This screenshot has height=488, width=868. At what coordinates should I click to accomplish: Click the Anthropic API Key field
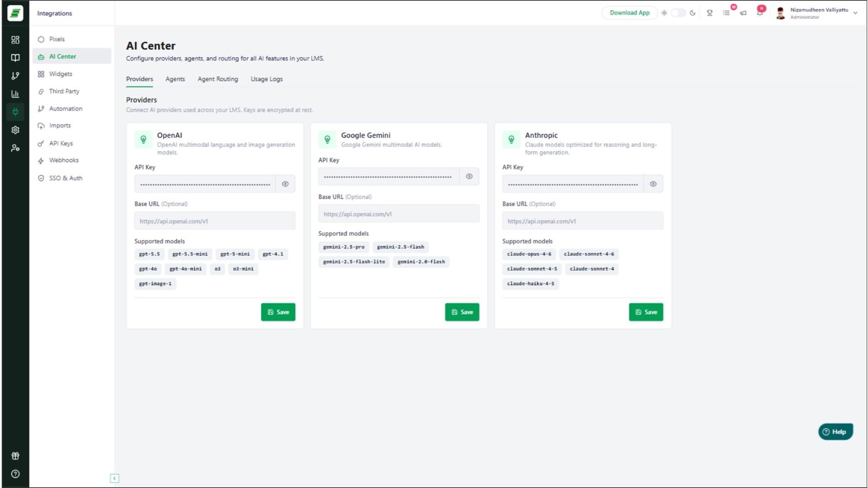click(573, 184)
